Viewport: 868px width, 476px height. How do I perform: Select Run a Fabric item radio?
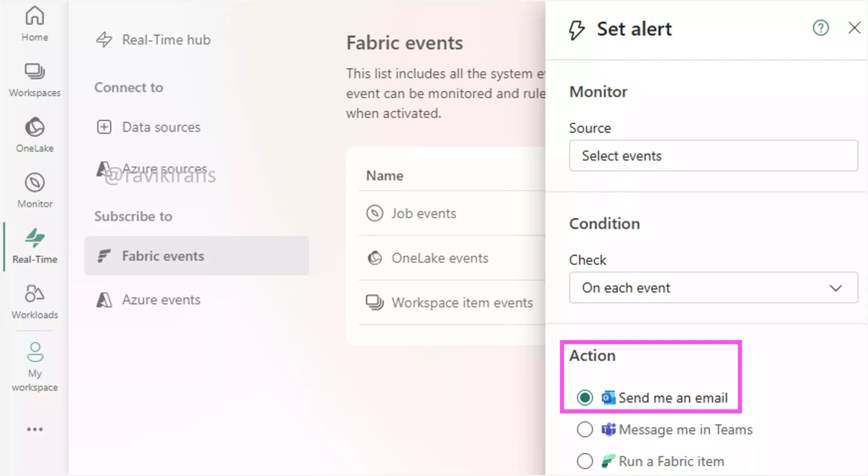(x=585, y=461)
